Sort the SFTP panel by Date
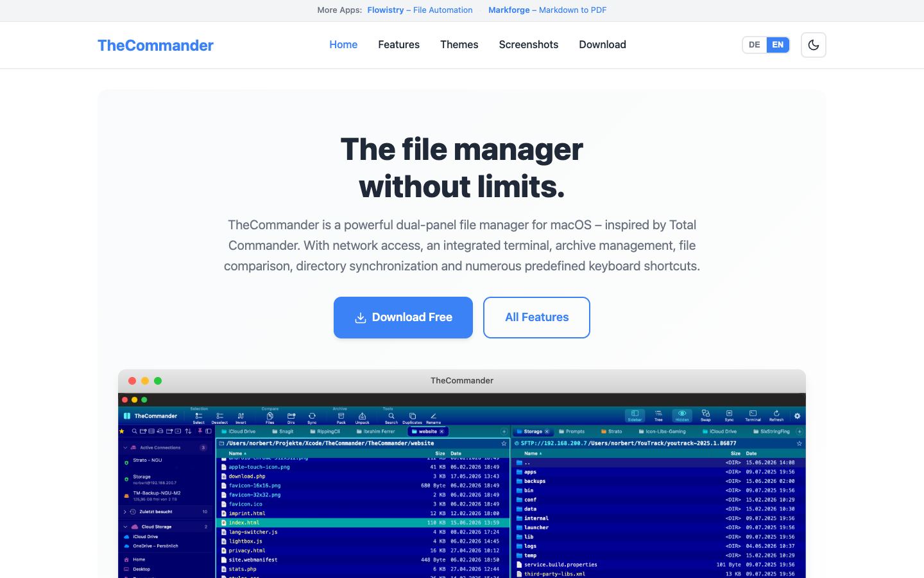The image size is (924, 578). 751,453
